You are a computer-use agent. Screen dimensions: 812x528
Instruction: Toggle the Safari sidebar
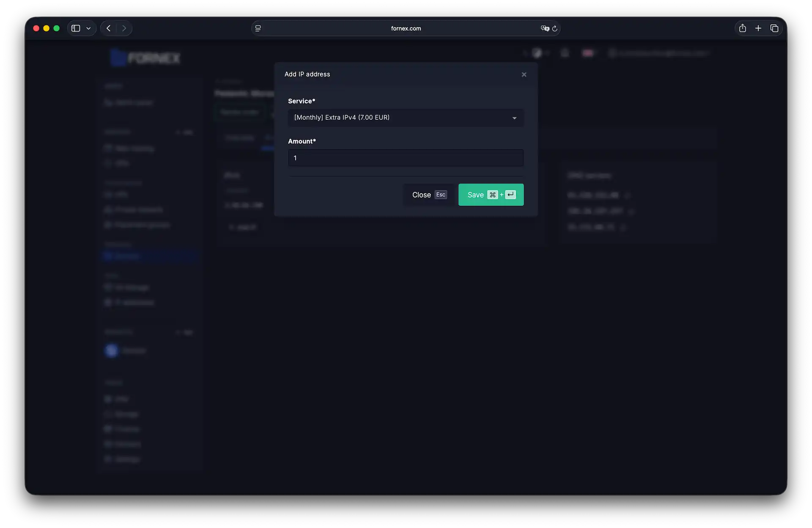[76, 28]
